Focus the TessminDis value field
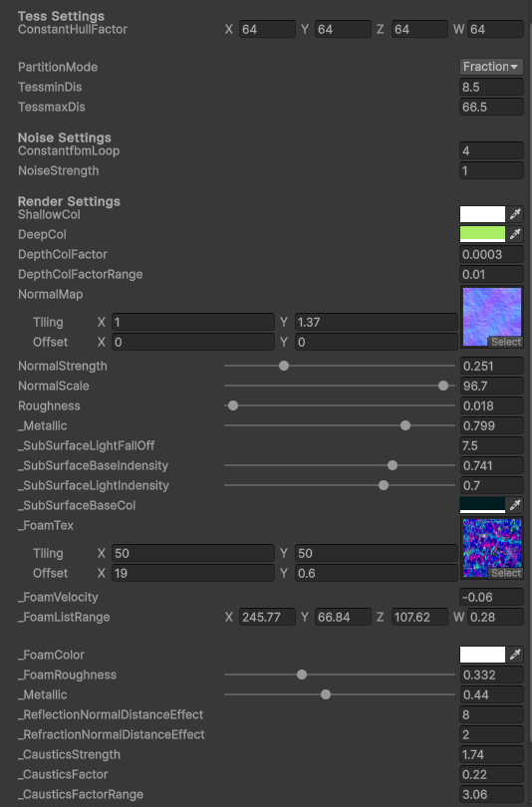The image size is (532, 807). pyautogui.click(x=491, y=87)
